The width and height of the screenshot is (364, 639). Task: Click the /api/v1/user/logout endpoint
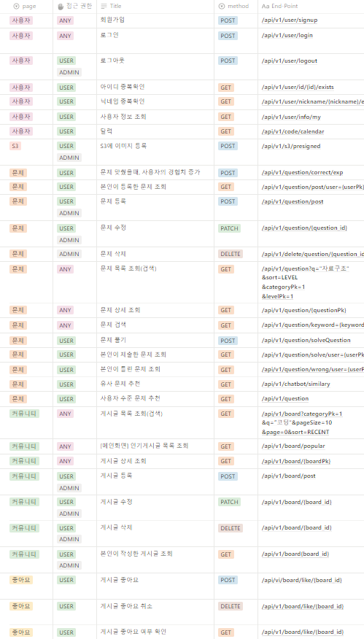pos(289,61)
